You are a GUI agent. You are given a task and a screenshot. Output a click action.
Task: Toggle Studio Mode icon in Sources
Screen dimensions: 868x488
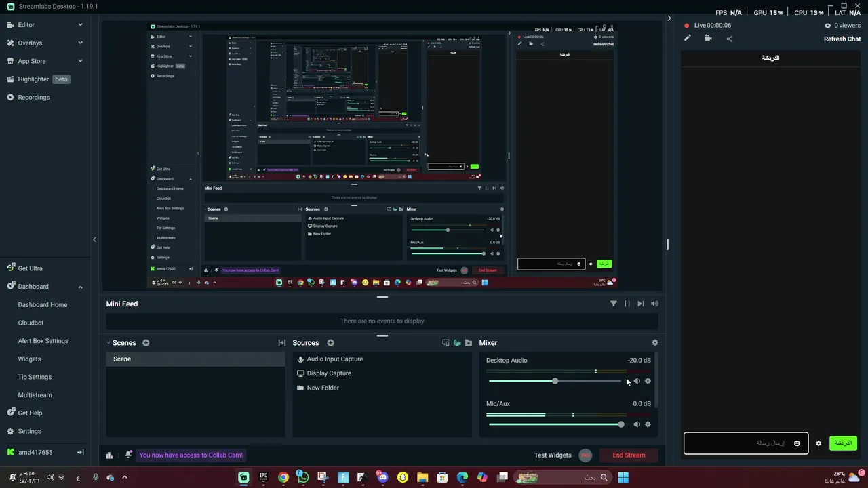tap(446, 343)
